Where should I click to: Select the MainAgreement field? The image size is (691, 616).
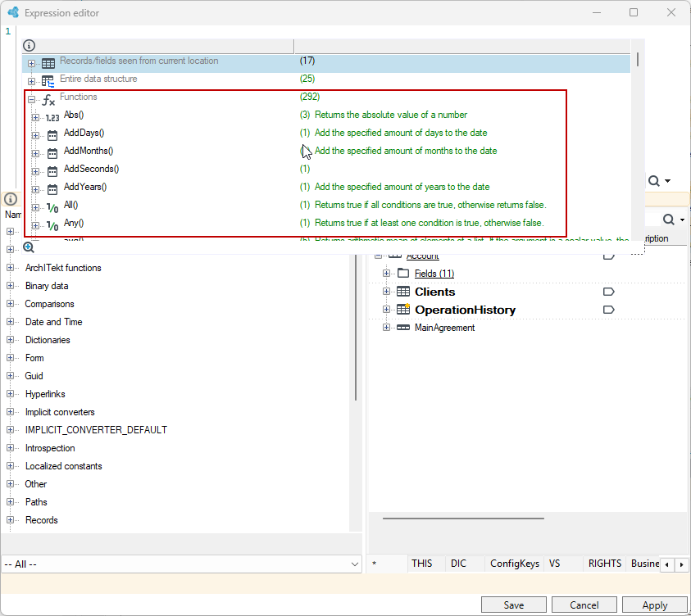(x=444, y=328)
